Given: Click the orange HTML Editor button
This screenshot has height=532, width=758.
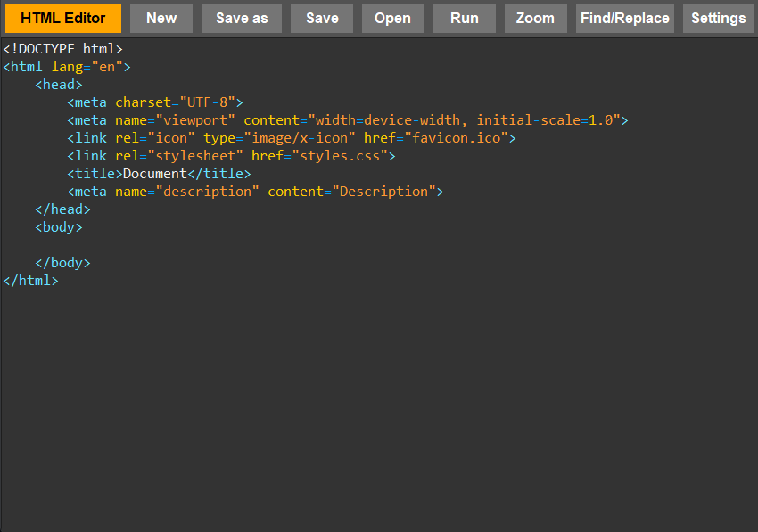Looking at the screenshot, I should click(62, 19).
